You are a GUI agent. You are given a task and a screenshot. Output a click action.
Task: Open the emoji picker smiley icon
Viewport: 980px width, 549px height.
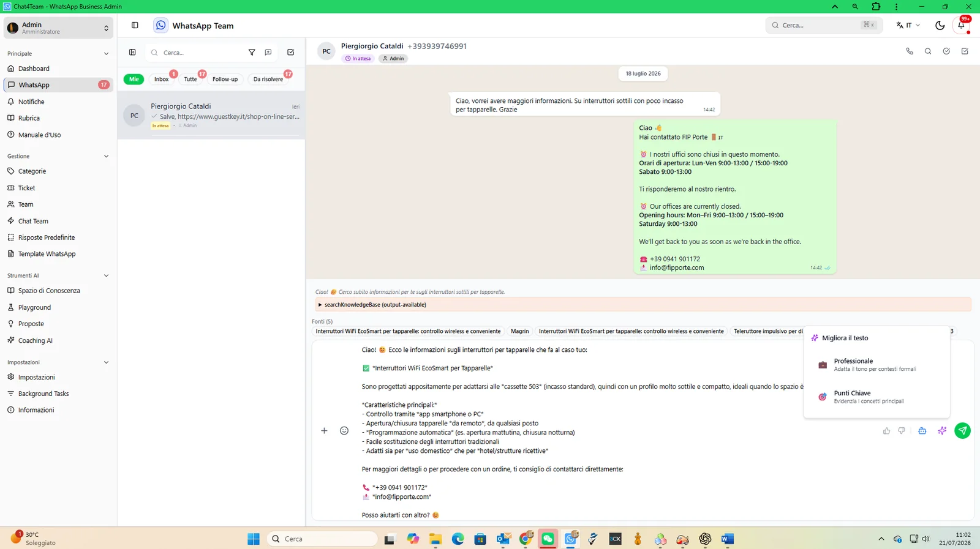tap(344, 431)
